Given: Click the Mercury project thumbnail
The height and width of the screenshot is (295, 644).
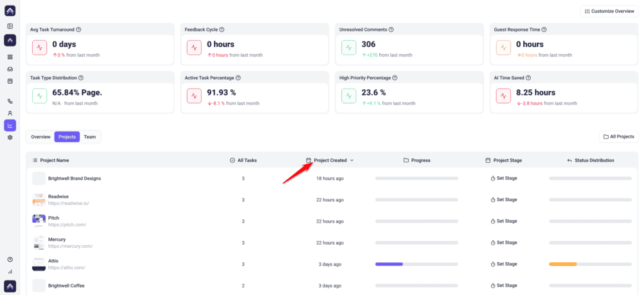Looking at the screenshot, I should (38, 242).
